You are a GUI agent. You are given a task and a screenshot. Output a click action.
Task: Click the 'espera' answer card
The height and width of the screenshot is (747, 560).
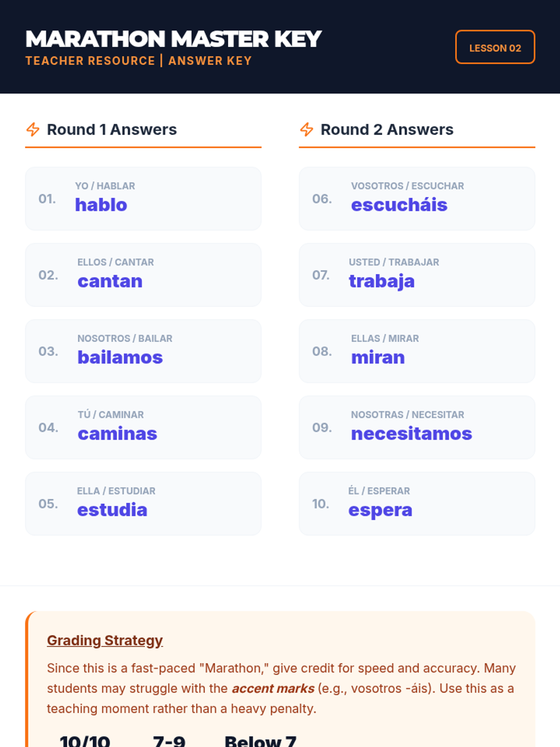417,504
